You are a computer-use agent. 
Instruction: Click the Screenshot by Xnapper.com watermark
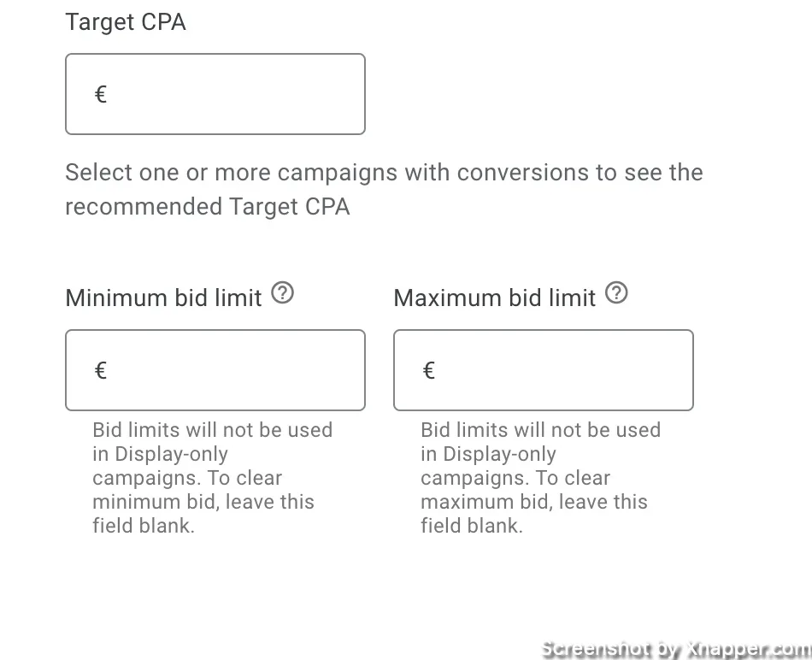tap(676, 649)
